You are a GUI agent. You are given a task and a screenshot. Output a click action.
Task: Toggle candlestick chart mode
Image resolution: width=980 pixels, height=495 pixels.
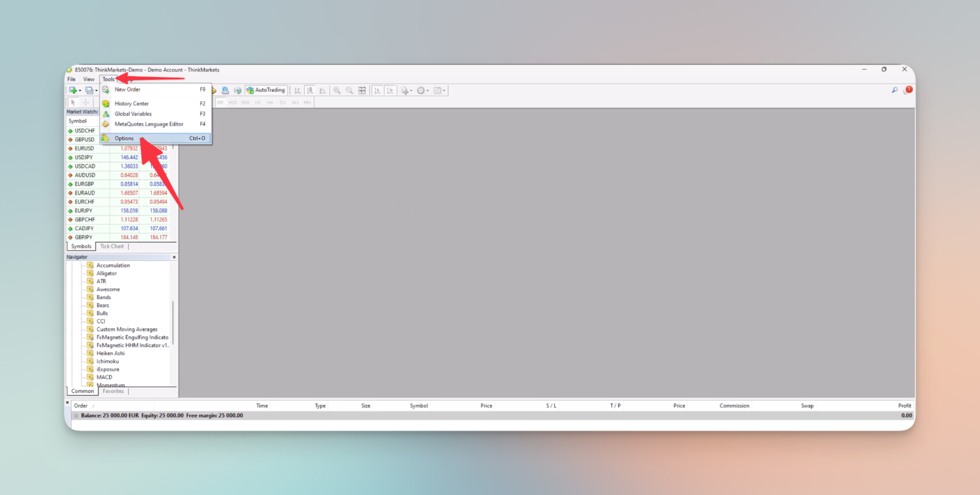[309, 90]
